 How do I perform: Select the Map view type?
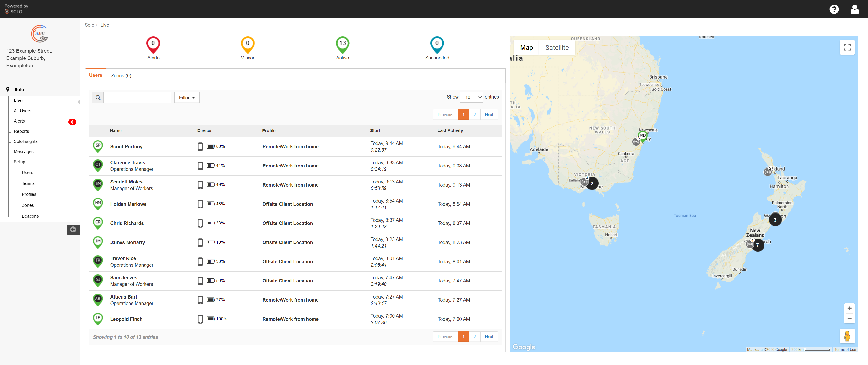point(526,48)
